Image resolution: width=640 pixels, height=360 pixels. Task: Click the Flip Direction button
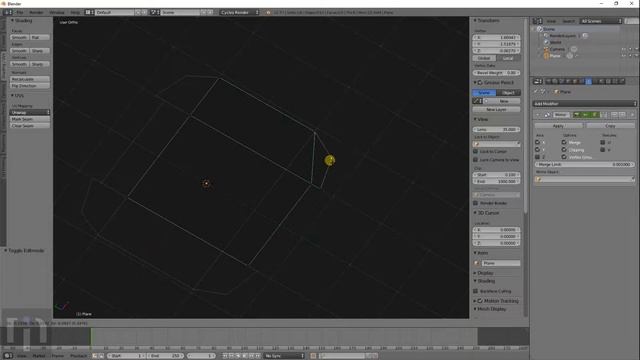(30, 86)
